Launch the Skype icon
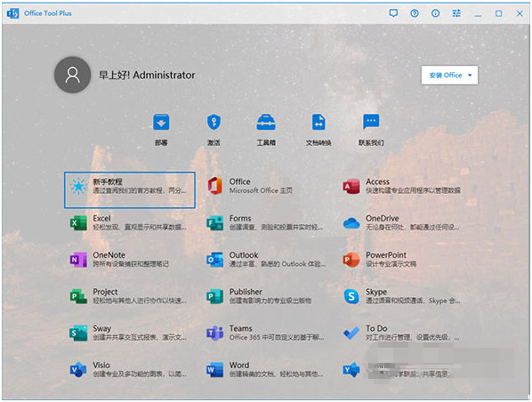532x402 pixels. 351,296
